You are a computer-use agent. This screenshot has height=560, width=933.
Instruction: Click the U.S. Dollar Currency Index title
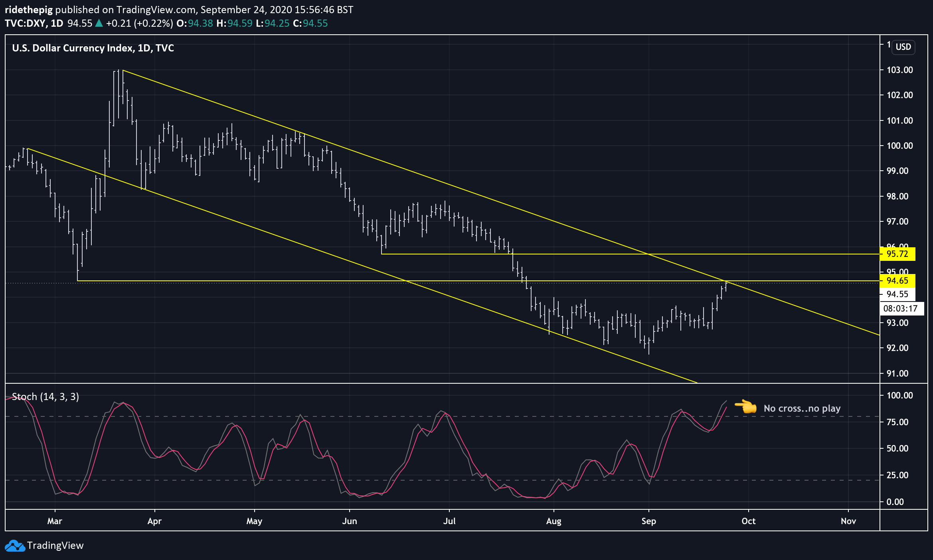pyautogui.click(x=93, y=48)
